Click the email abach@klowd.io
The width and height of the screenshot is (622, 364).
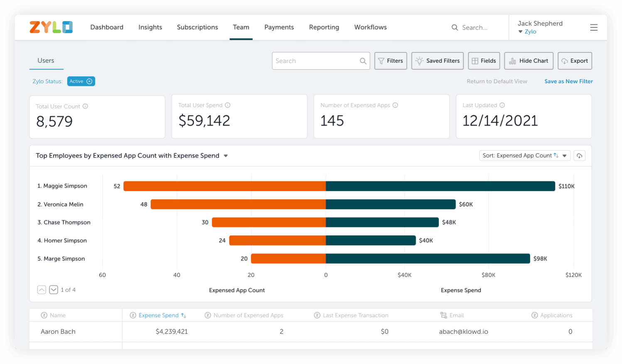point(464,332)
